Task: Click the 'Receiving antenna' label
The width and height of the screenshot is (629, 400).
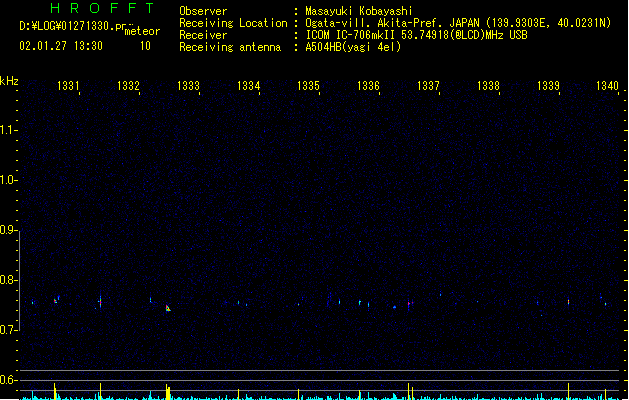Action: coord(230,47)
